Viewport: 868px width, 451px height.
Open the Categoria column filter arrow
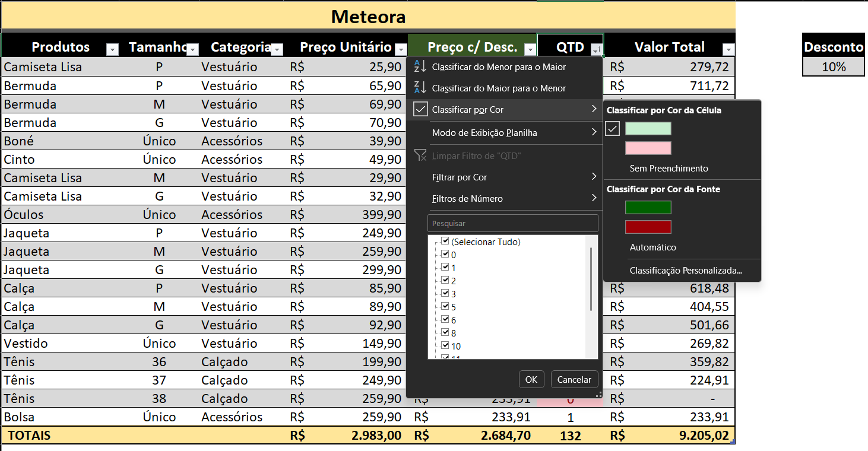(x=277, y=49)
